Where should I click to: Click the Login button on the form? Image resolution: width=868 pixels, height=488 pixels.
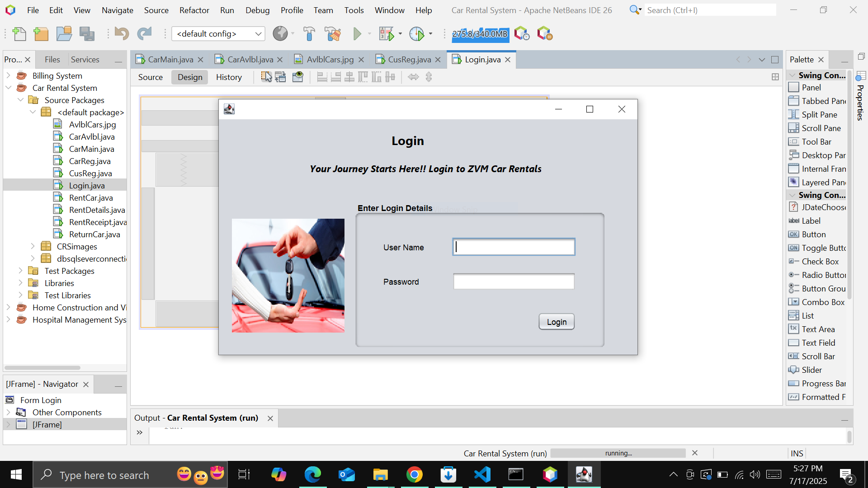pyautogui.click(x=556, y=321)
